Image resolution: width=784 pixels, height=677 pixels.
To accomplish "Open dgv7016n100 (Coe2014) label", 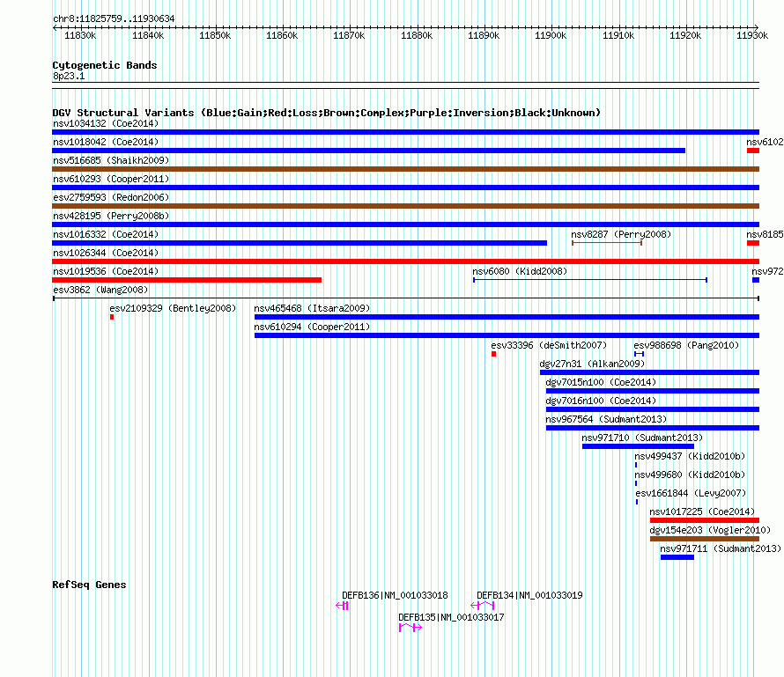I will (x=601, y=401).
